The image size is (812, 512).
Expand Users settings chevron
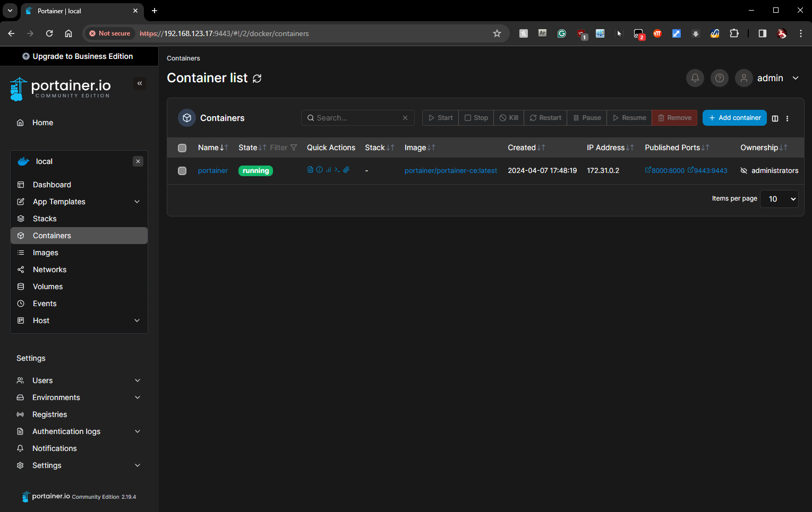click(x=138, y=380)
